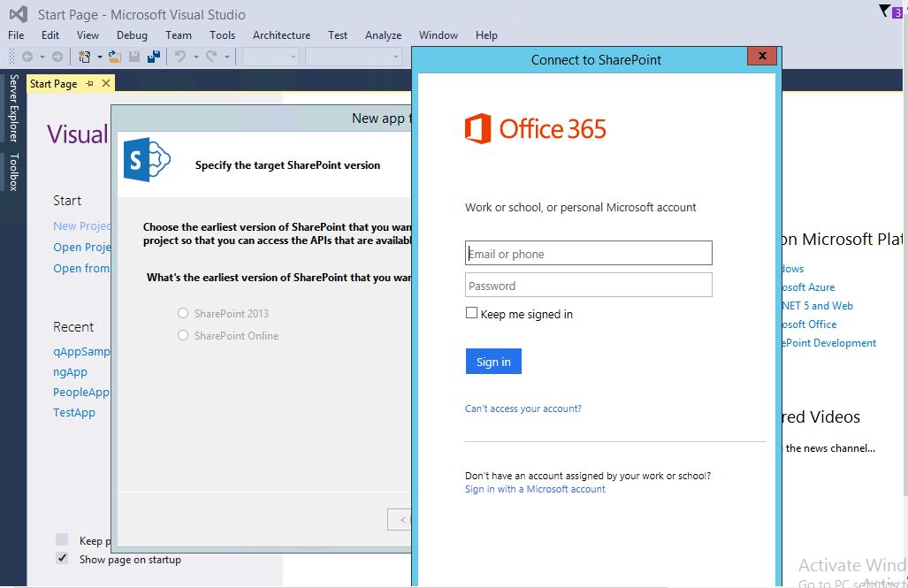The height and width of the screenshot is (588, 908).
Task: Click the Microsoft Office link
Action: [810, 325]
